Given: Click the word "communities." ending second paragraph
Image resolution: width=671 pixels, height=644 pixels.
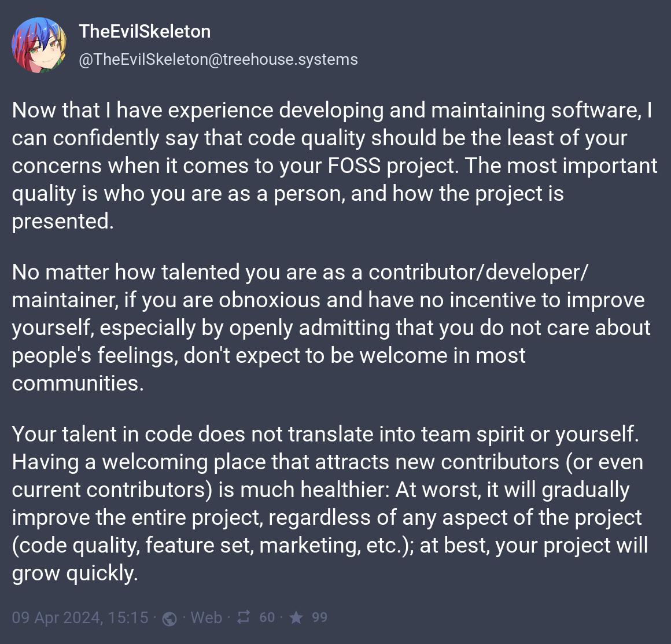Looking at the screenshot, I should click(x=78, y=383).
